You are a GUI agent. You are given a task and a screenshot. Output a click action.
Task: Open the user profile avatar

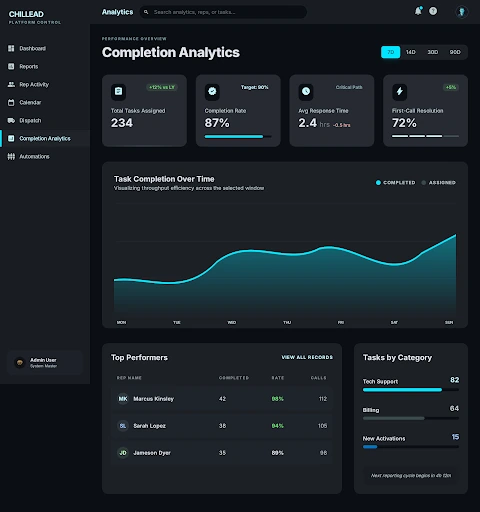click(462, 12)
